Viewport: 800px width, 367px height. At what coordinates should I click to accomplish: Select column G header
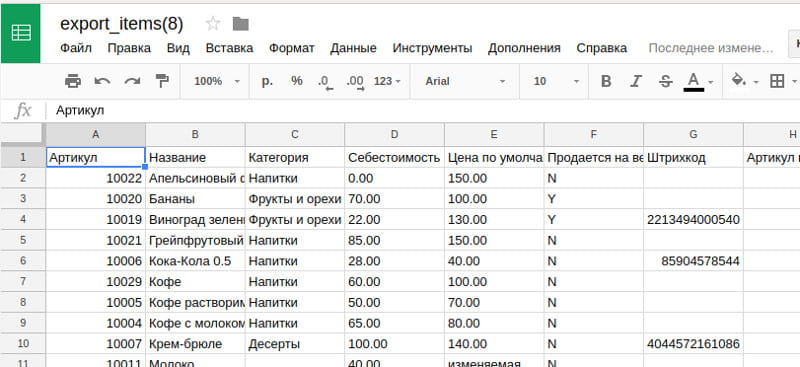click(693, 134)
